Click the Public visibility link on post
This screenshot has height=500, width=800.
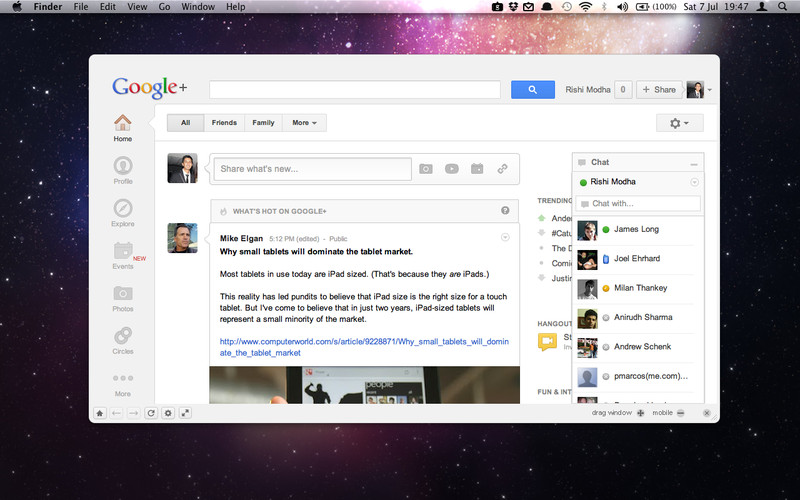(x=338, y=239)
